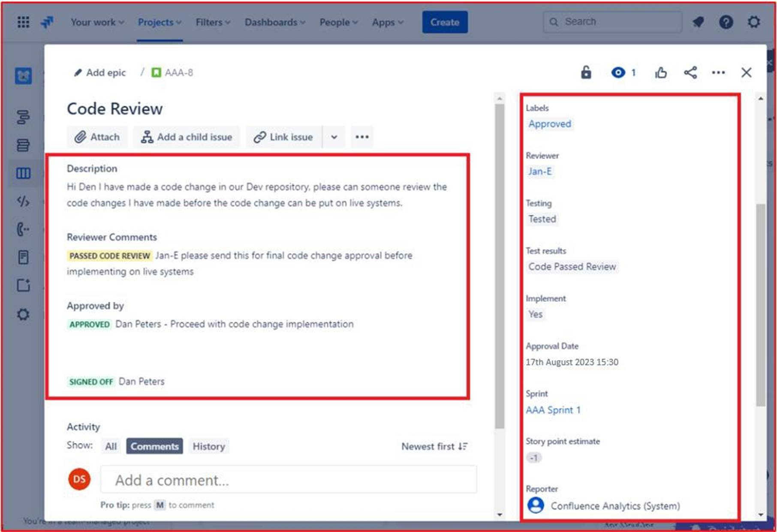The width and height of the screenshot is (777, 532).
Task: Click the thumbs-up vote icon
Action: tap(661, 72)
